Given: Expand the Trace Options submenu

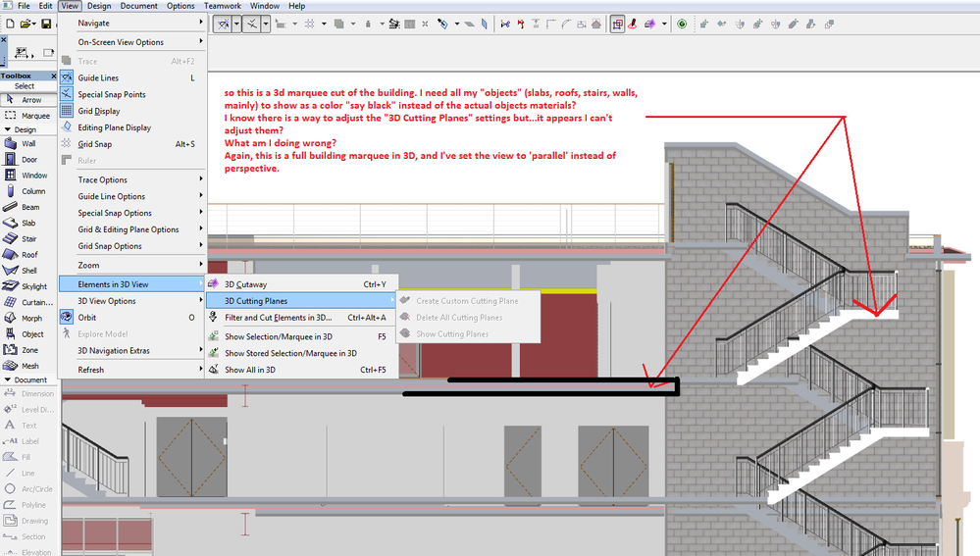Looking at the screenshot, I should click(132, 179).
